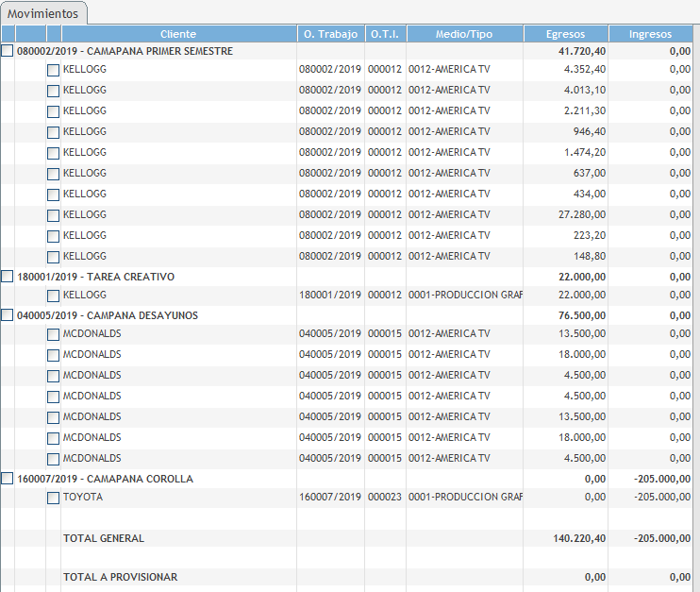Select the TOTAL A PROVISIONAR row label
700x592 pixels.
pos(120,577)
